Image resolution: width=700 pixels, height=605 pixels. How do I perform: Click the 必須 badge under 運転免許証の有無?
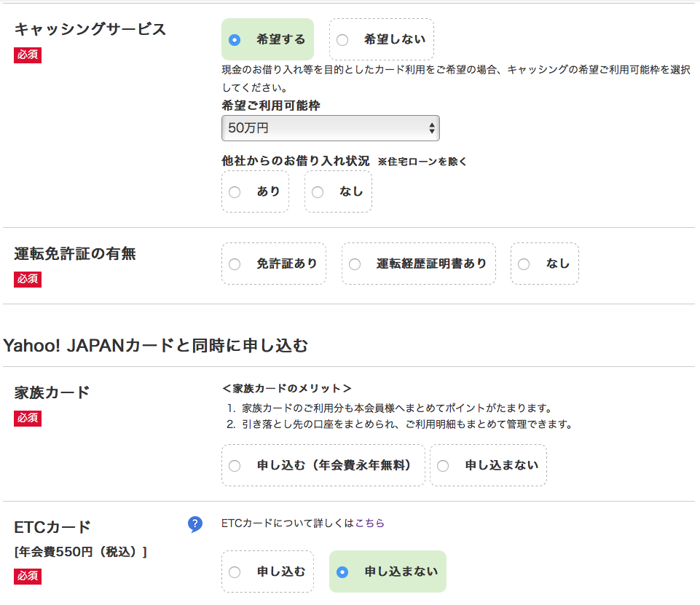click(x=28, y=280)
